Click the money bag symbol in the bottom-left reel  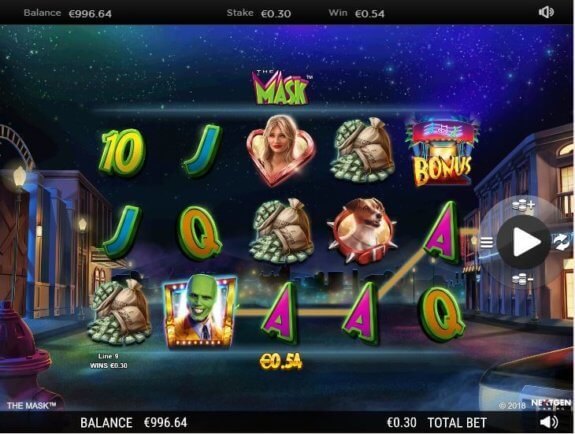(120, 312)
